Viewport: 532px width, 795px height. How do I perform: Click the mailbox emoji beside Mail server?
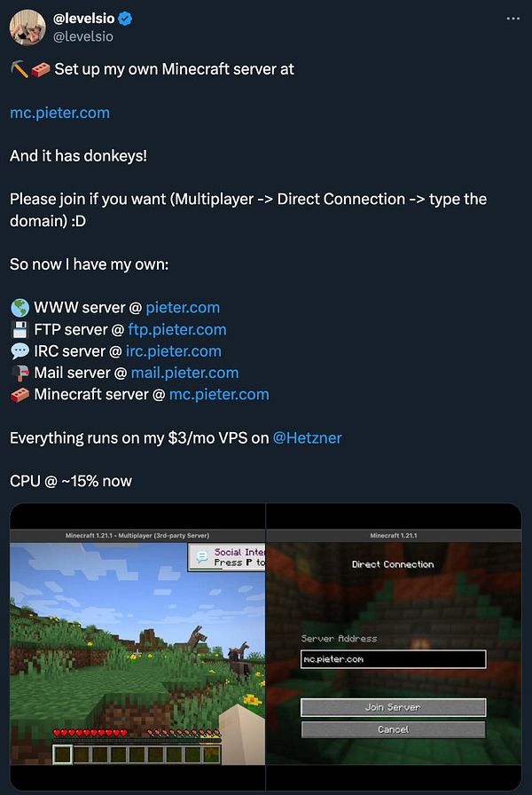coord(20,374)
